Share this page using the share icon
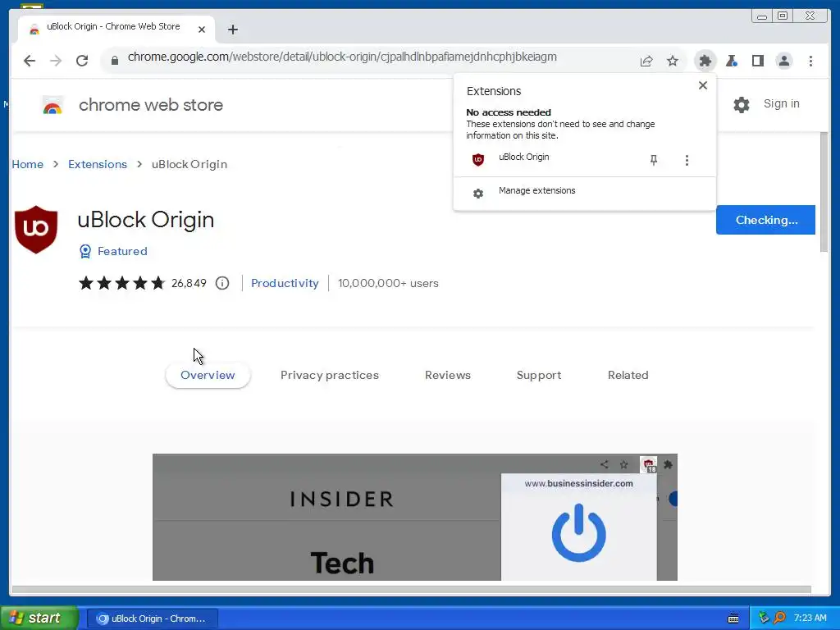 coord(646,61)
